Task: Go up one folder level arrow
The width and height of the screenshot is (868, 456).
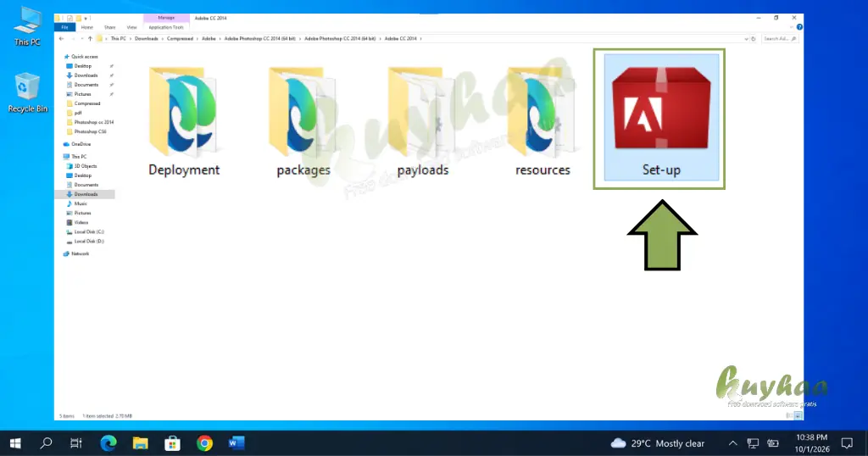Action: 90,39
